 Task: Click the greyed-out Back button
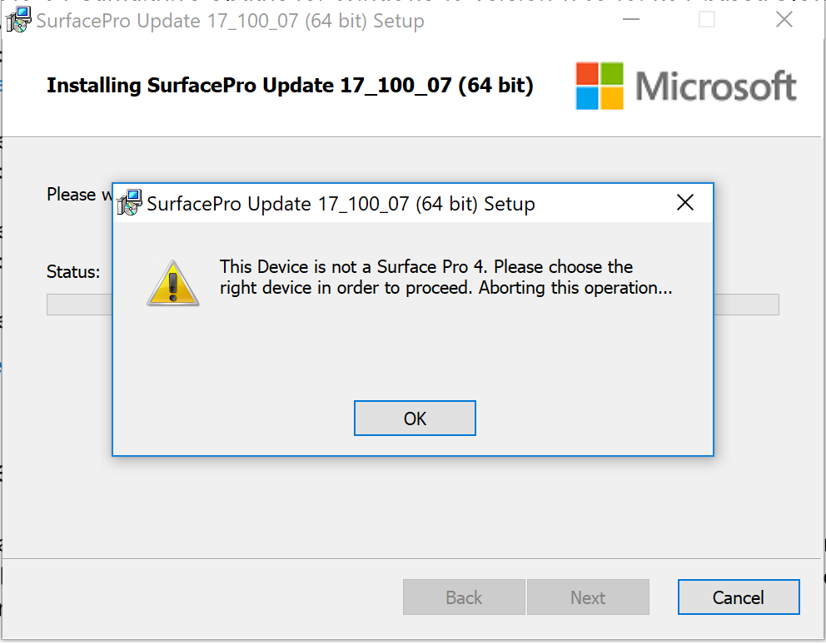(464, 597)
